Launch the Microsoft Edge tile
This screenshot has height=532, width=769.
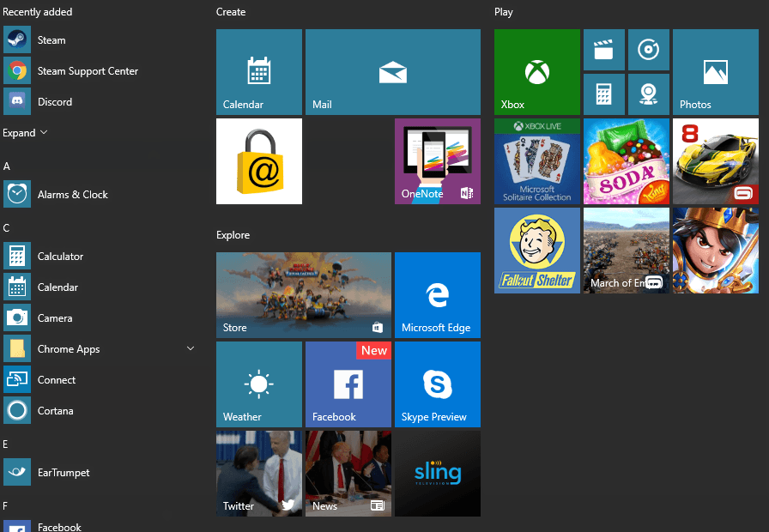point(437,294)
